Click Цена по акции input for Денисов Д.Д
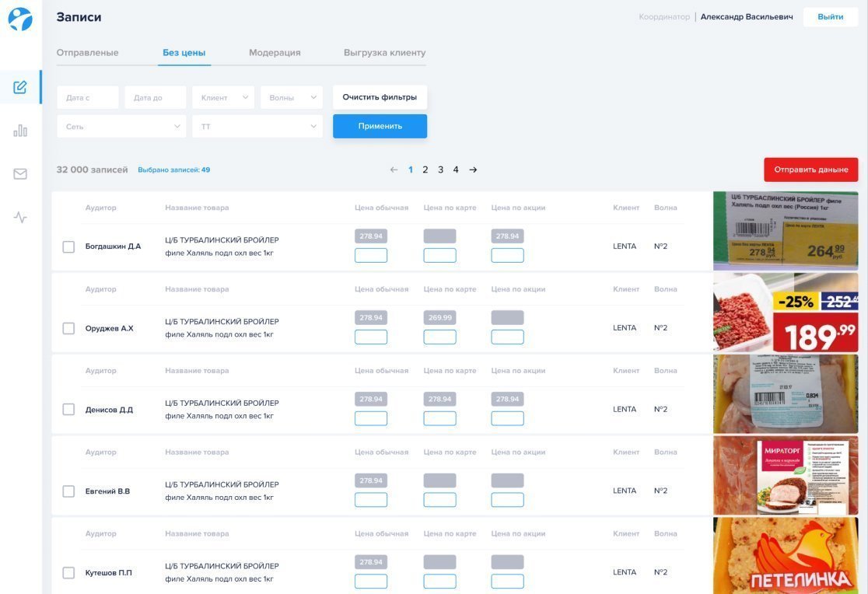868x594 pixels. (507, 418)
